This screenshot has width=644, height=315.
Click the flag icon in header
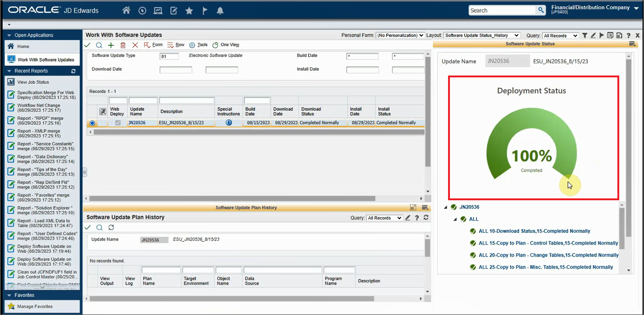[x=205, y=11]
